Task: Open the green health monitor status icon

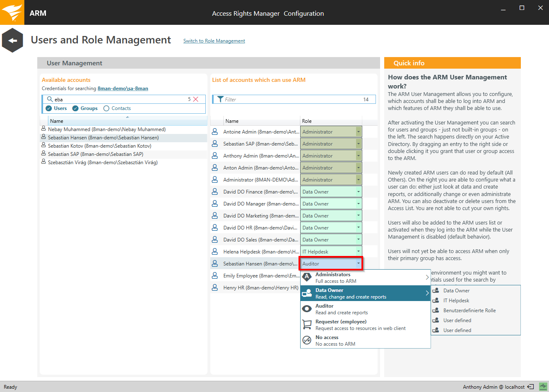Action: coord(543,387)
